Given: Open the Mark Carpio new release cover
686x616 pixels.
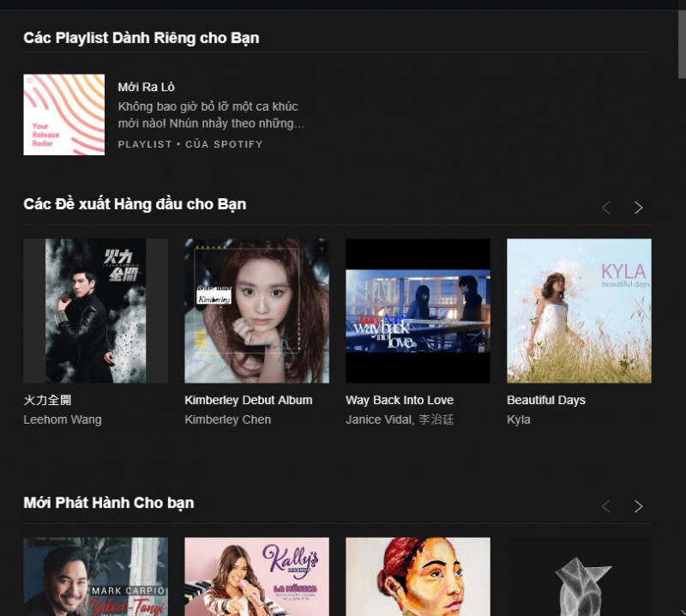Looking at the screenshot, I should (x=96, y=577).
